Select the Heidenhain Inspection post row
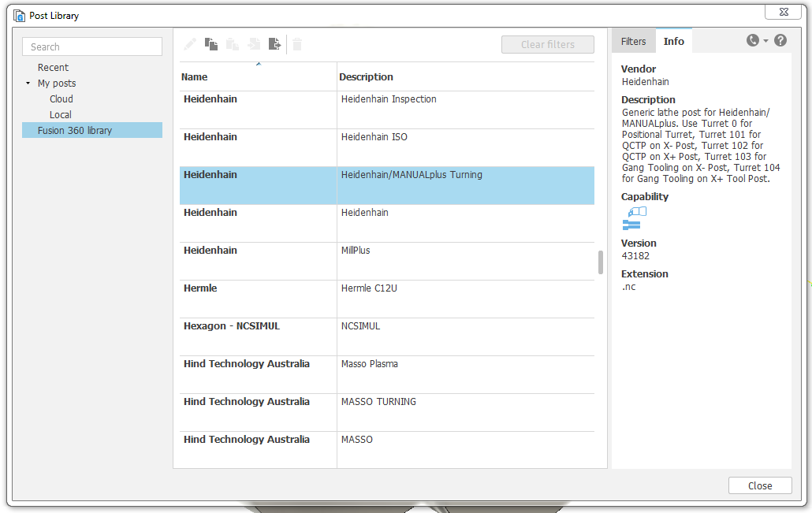Screen dimensions: 812x513 coord(387,110)
